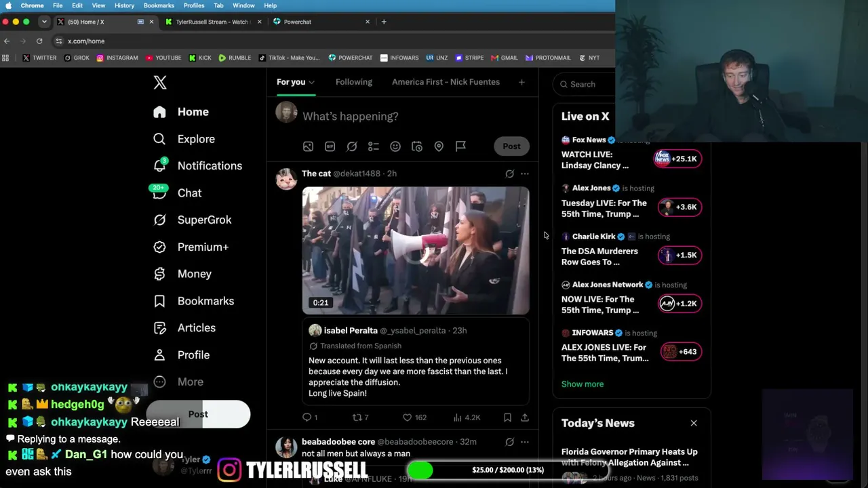Expand the More menu in the sidebar
The height and width of the screenshot is (488, 868).
click(178, 382)
